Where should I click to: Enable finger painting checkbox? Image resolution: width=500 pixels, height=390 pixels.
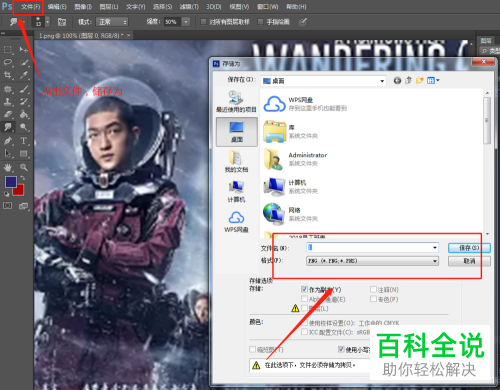click(x=260, y=22)
